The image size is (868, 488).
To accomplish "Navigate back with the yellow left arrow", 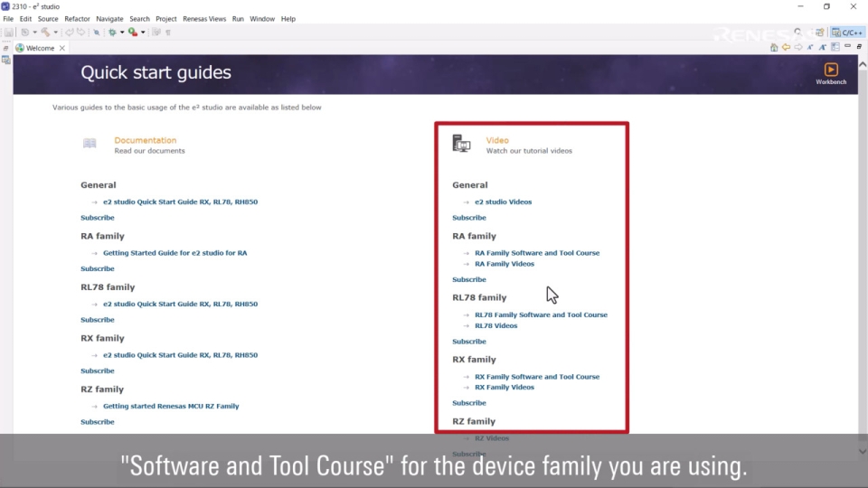I will (786, 47).
